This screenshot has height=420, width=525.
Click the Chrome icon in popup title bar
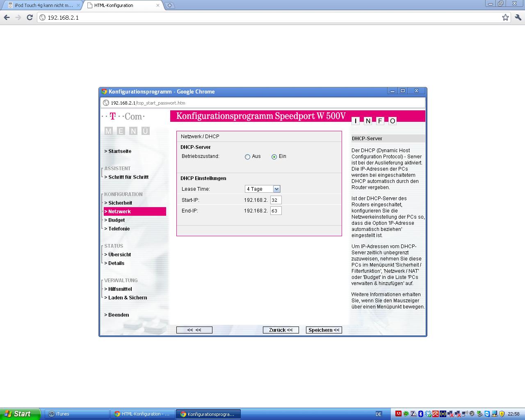coord(104,91)
